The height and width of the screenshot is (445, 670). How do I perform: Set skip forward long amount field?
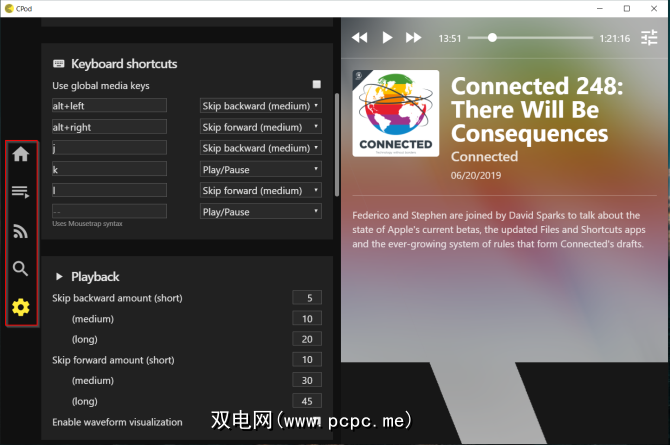307,401
